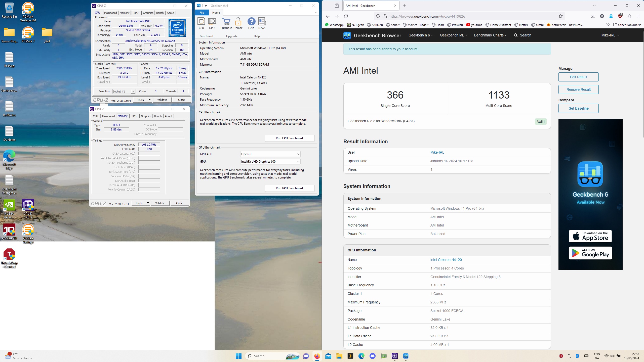Viewport: 644px width, 362px height.
Task: Click Validate in upper CPU-Z window
Action: point(162,100)
